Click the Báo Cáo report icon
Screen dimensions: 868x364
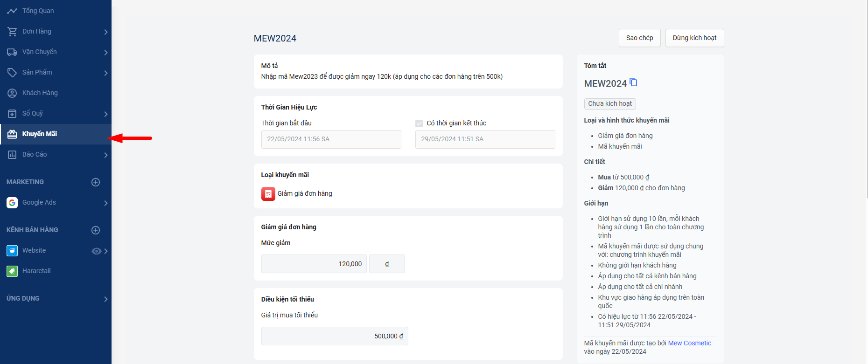(x=12, y=154)
